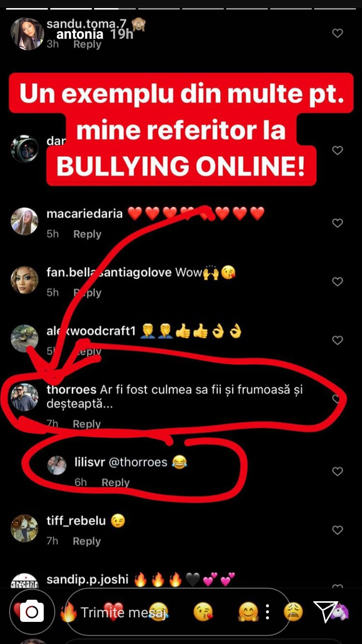Open thorroes' profile avatar
The width and height of the screenshot is (362, 644).
coord(25,397)
